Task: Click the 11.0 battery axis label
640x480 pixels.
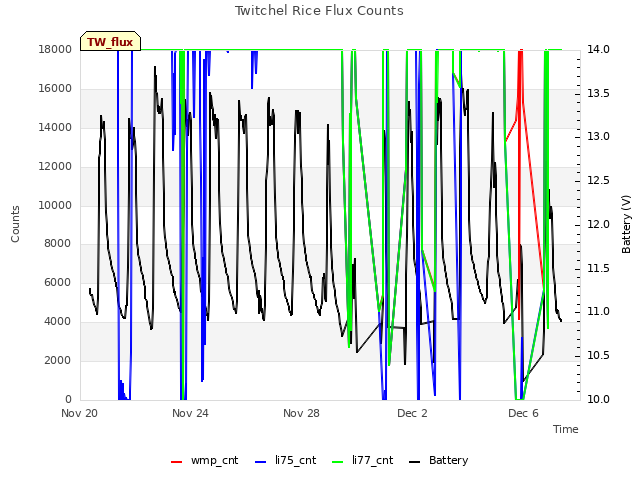Action: click(x=598, y=312)
